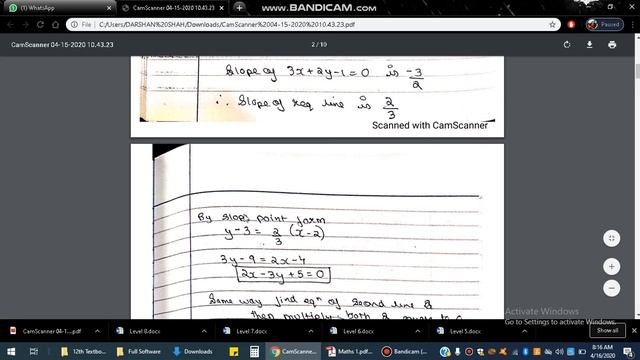Open the Paused profile menu
This screenshot has width=640, height=360.
pyautogui.click(x=604, y=24)
